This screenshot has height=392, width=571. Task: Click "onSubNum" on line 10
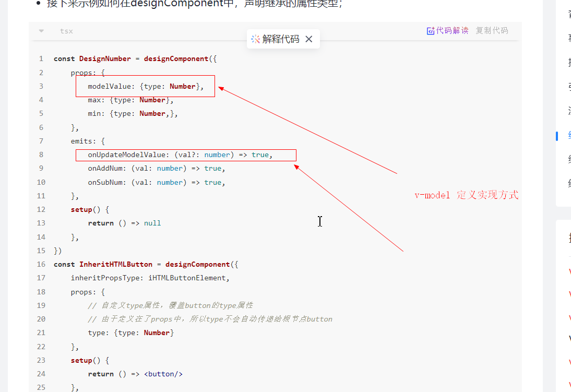tap(105, 182)
